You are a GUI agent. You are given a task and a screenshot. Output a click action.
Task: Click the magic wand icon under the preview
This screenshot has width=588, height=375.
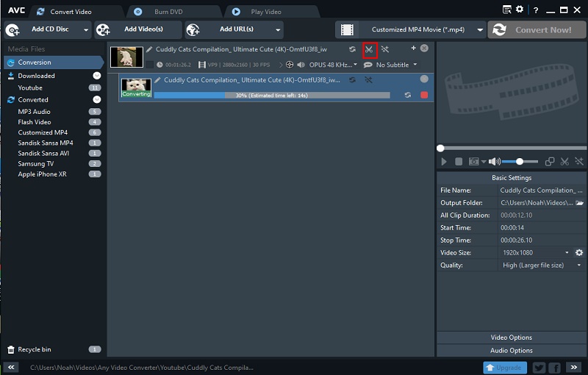point(579,162)
